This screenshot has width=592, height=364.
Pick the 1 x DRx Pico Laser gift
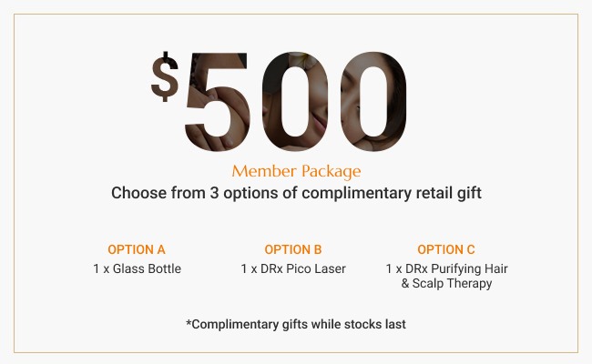(x=293, y=268)
